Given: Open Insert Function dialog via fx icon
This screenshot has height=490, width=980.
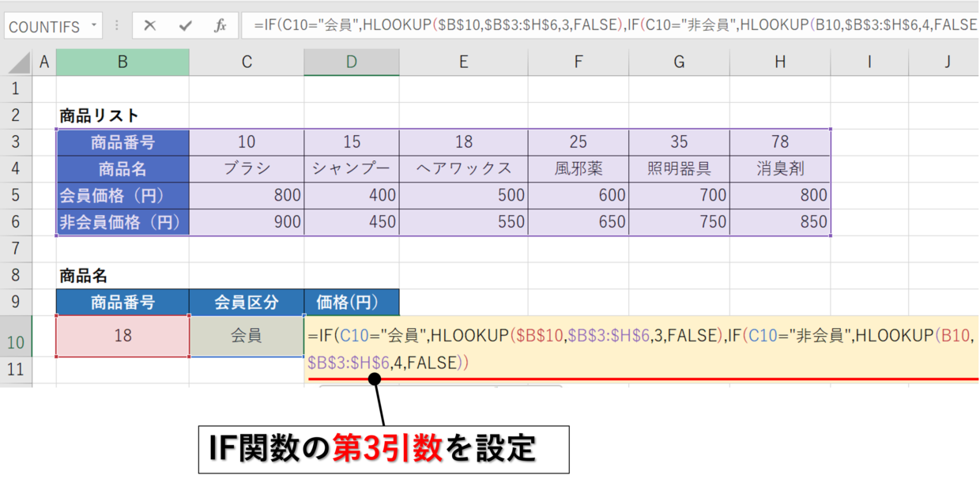Looking at the screenshot, I should 220,26.
